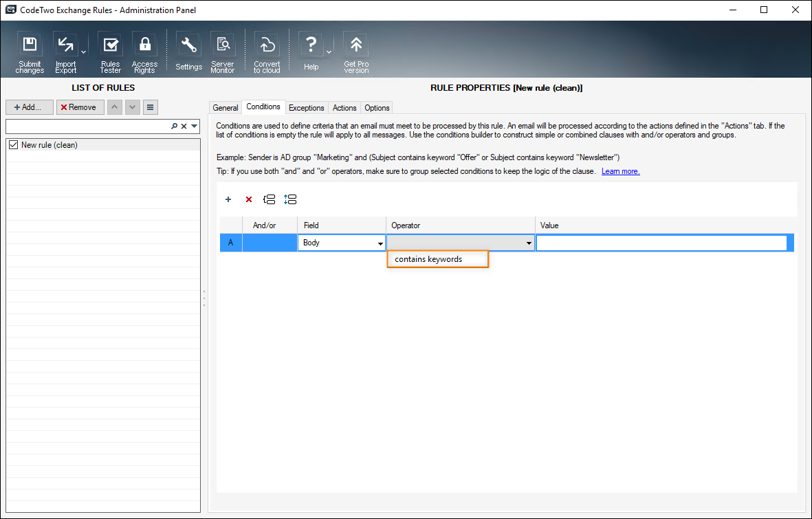Ungroup conditions icon in builder toolbar

[290, 199]
